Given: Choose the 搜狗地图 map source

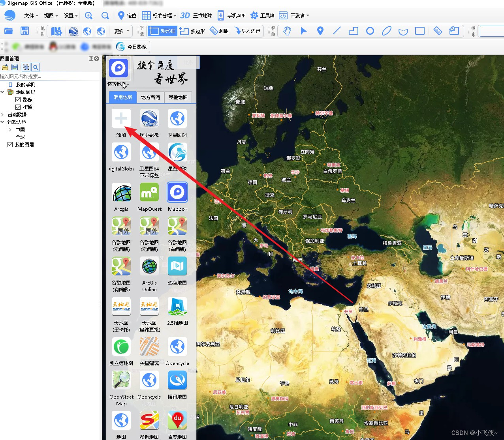Looking at the screenshot, I should (149, 425).
